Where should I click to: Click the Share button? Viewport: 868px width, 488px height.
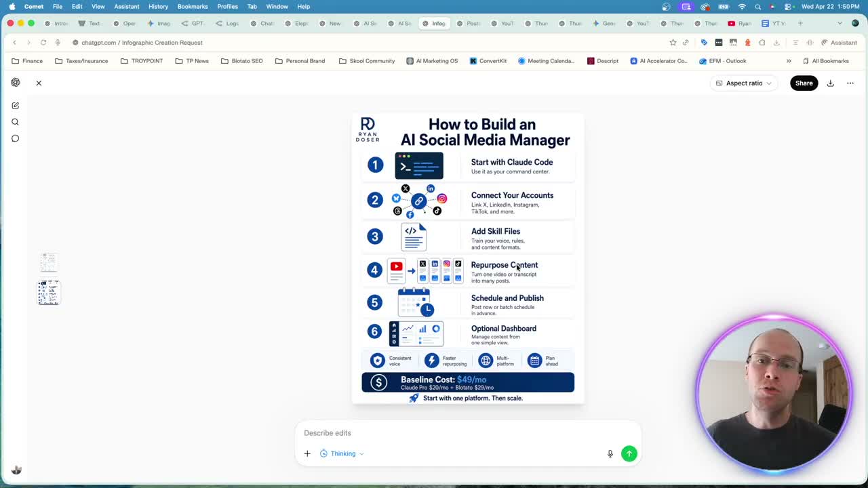tap(804, 83)
